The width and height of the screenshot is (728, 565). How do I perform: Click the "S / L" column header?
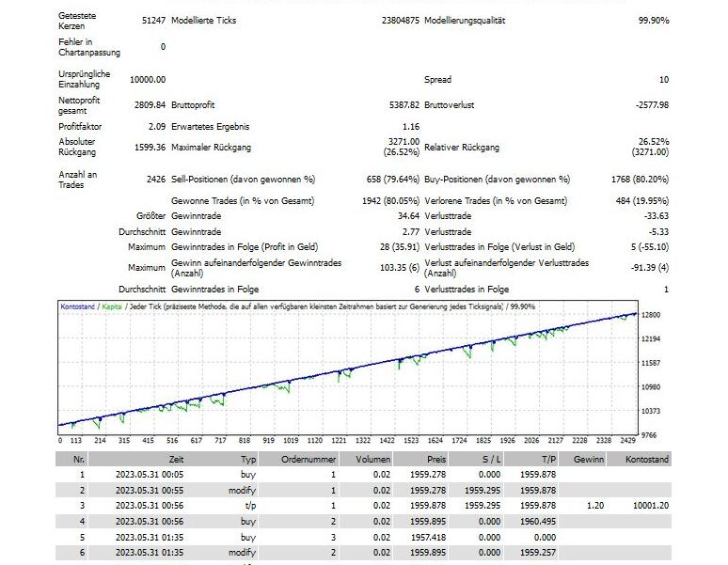pos(492,460)
